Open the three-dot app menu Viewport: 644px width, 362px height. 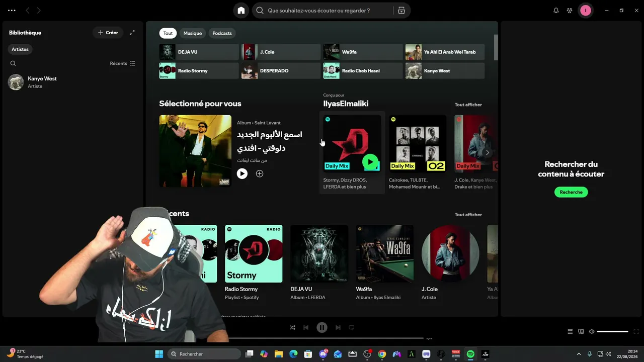12,11
